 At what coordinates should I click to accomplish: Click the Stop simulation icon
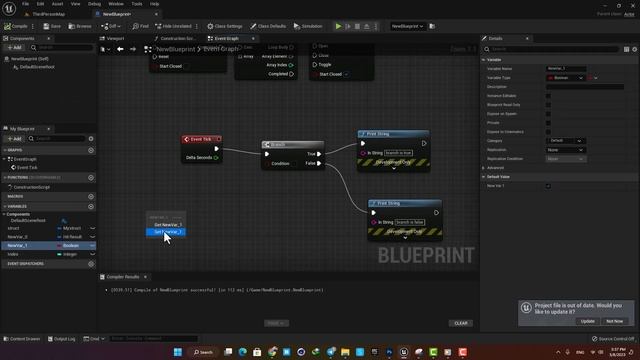[357, 26]
